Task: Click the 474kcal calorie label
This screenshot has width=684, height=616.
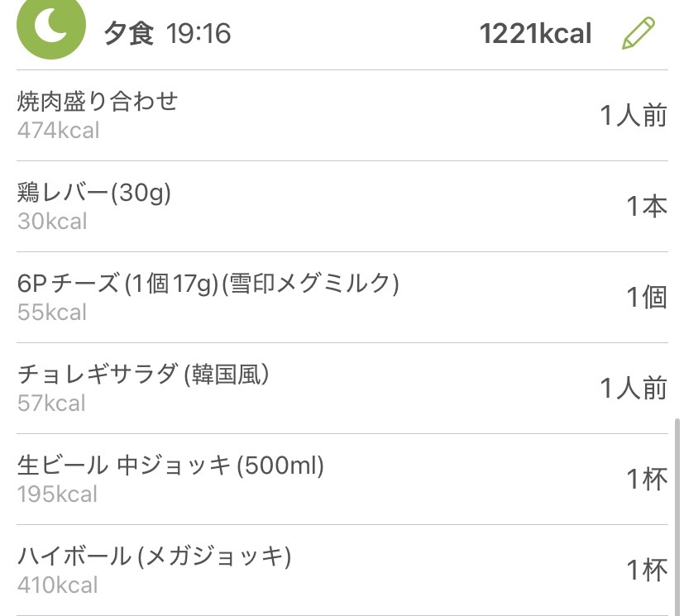Action: pos(58,131)
